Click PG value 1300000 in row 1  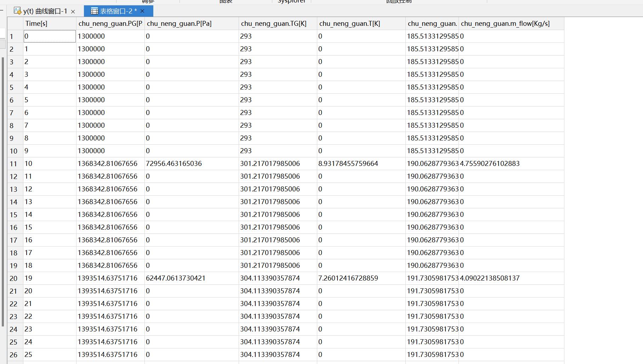(110, 36)
